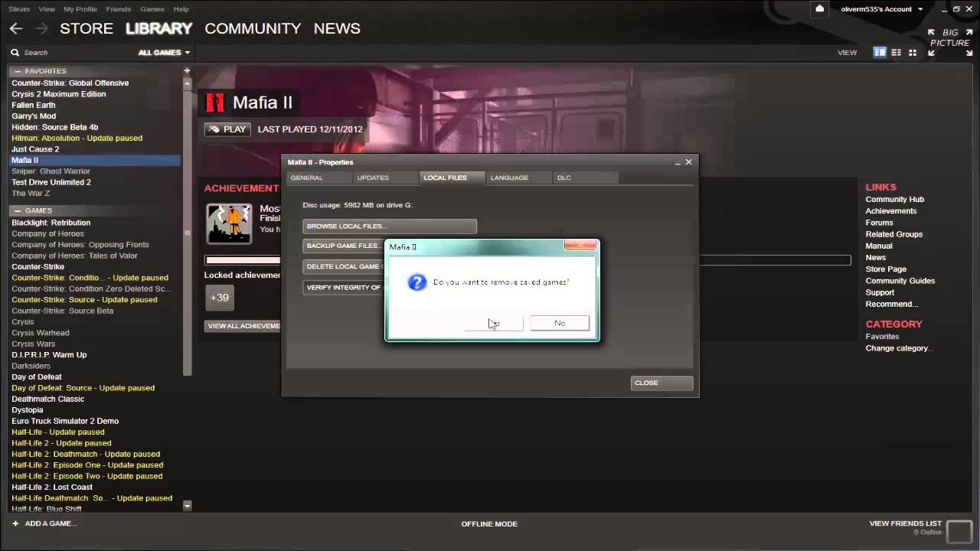The image size is (980, 551).
Task: Open the Store Page link
Action: click(x=886, y=269)
